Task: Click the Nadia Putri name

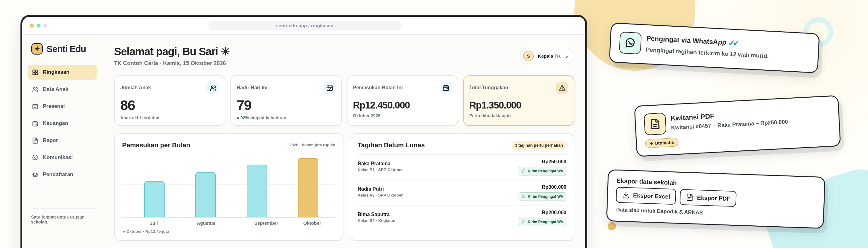Action: (x=370, y=189)
